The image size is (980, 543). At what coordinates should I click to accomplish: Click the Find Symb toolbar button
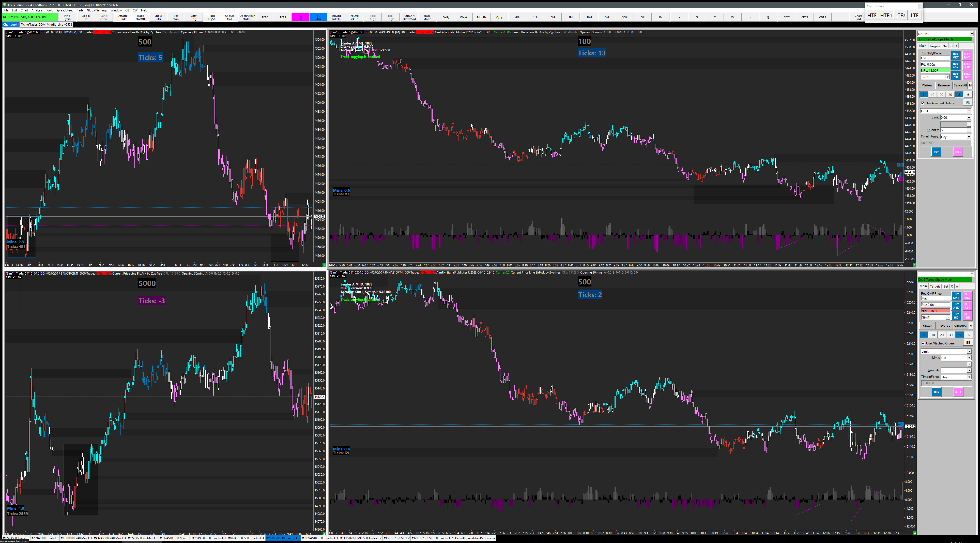67,17
